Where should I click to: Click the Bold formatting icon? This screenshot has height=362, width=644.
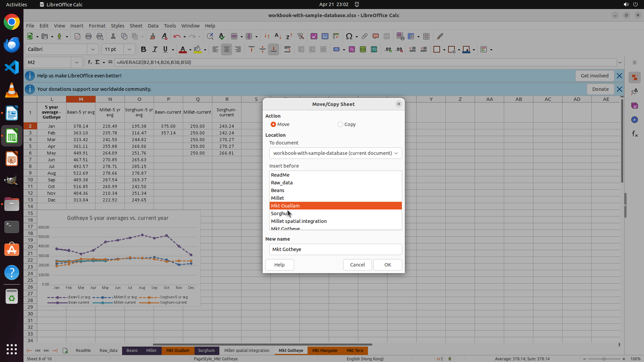(144, 50)
